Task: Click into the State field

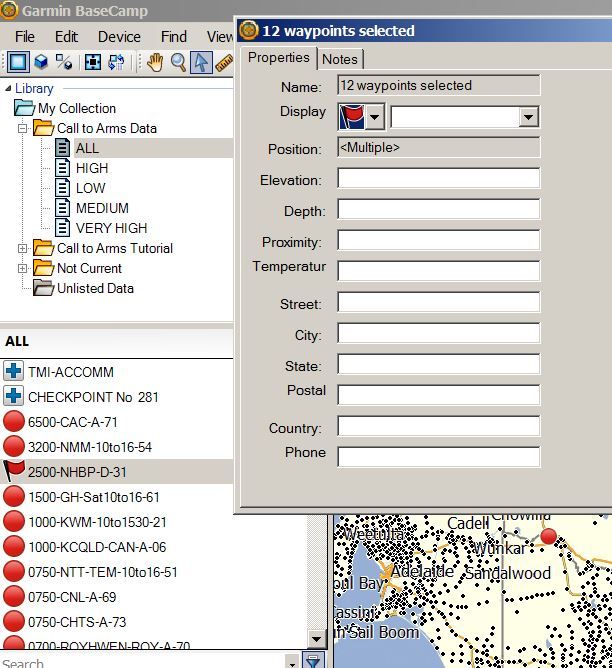Action: (x=439, y=364)
